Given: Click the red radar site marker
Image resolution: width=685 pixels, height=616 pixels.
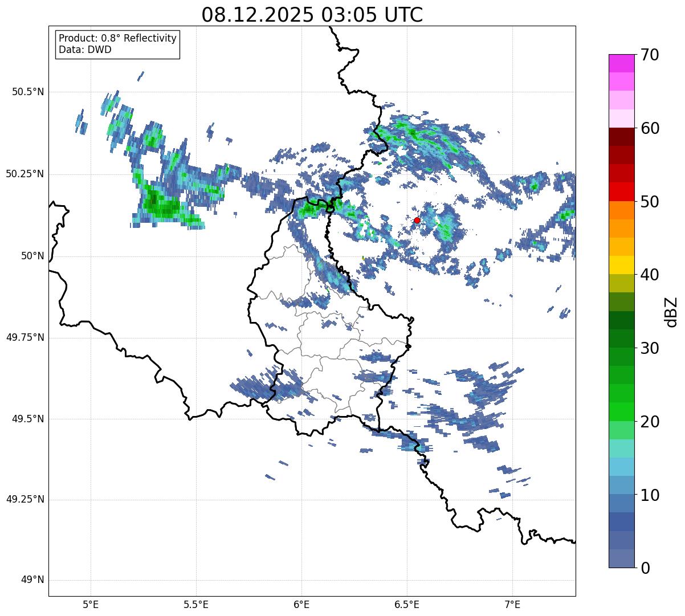Looking at the screenshot, I should coord(417,220).
